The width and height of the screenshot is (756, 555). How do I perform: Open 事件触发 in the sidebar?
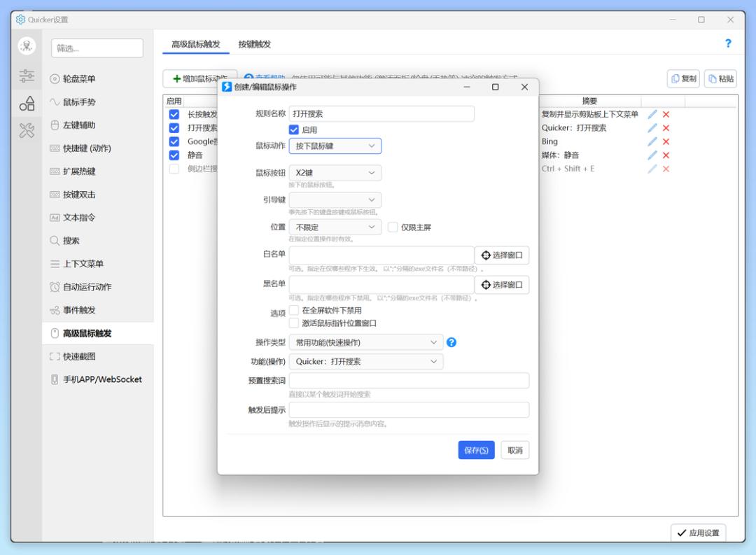click(97, 310)
